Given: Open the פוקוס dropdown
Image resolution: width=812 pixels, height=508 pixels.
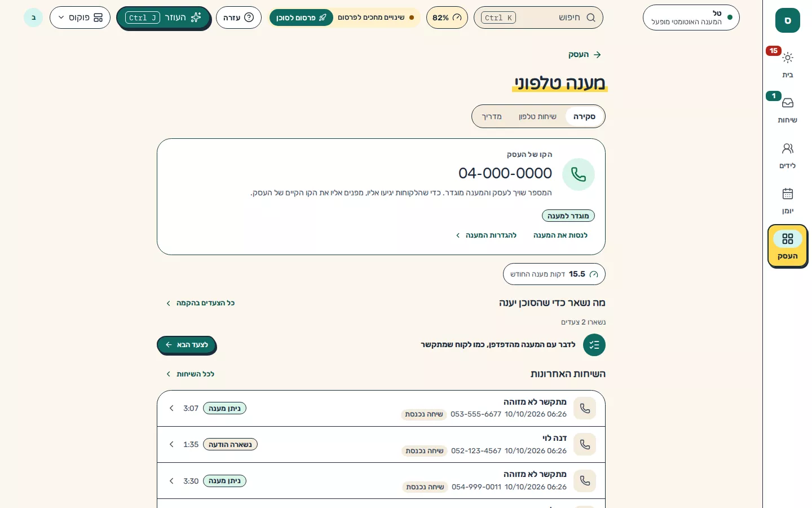Looking at the screenshot, I should tap(80, 17).
